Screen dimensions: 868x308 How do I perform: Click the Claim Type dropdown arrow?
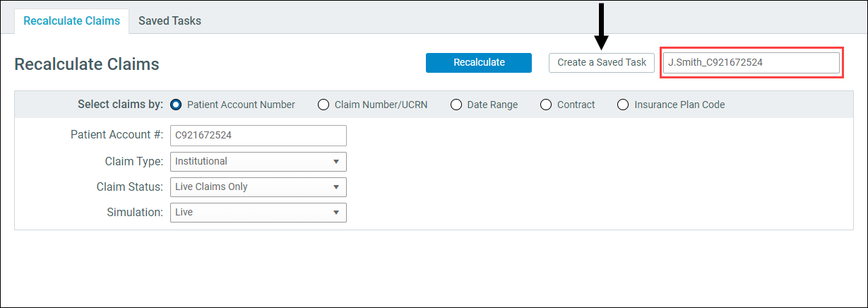[336, 162]
